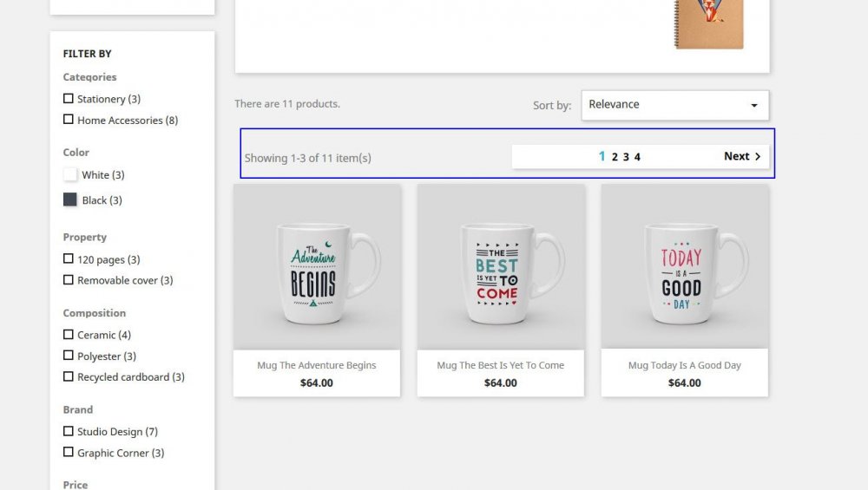The height and width of the screenshot is (490, 868).
Task: Check the Stationery category filter
Action: (x=68, y=99)
